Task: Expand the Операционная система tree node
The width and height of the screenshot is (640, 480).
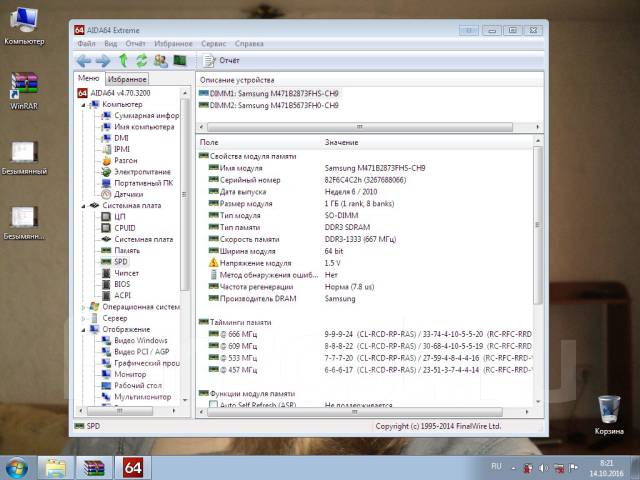Action: click(x=84, y=307)
